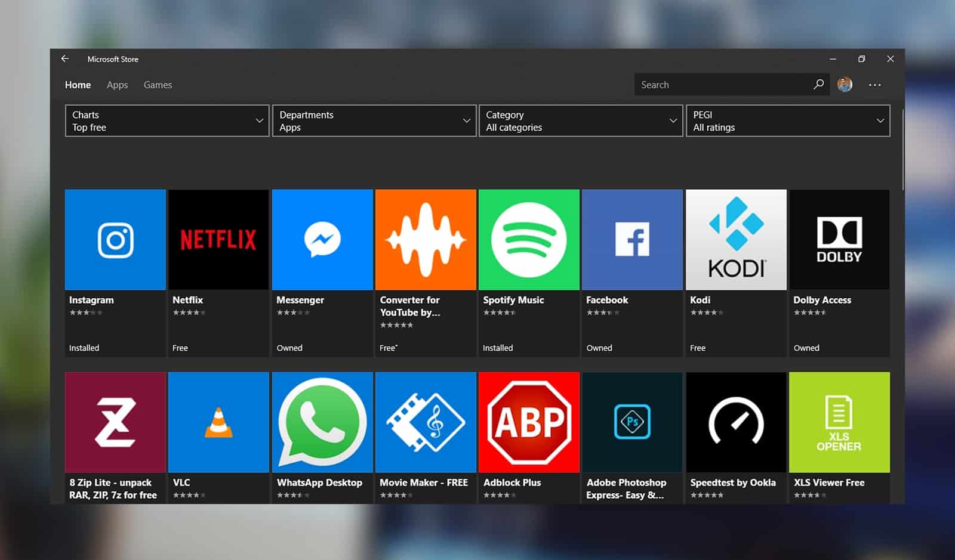Click the Facebook star rating

coord(603,313)
